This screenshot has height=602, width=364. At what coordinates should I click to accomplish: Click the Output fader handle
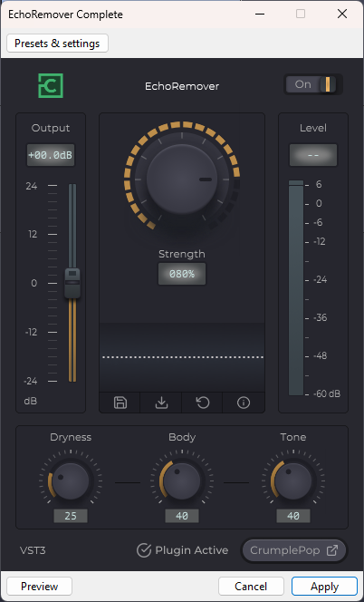coord(72,284)
